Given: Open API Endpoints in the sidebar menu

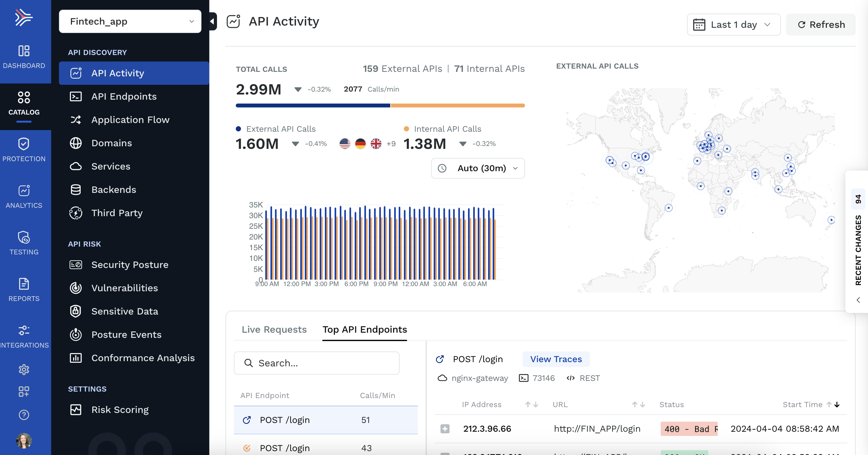Looking at the screenshot, I should 124,96.
